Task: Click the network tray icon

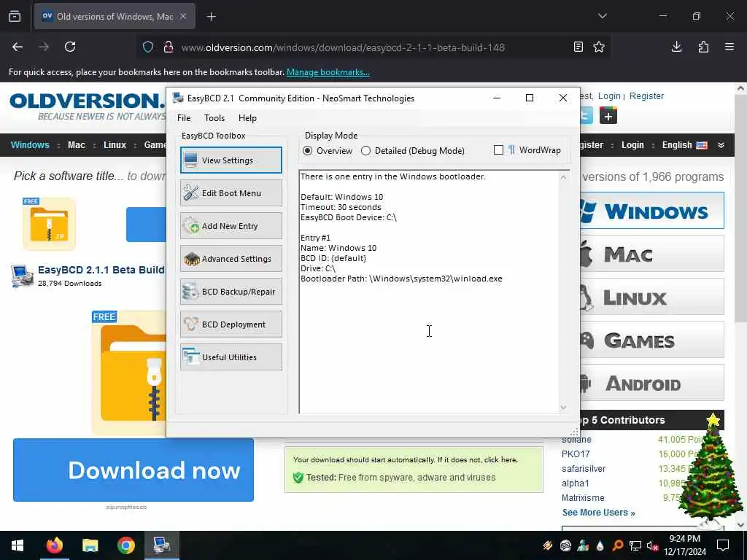Action: coord(635,545)
